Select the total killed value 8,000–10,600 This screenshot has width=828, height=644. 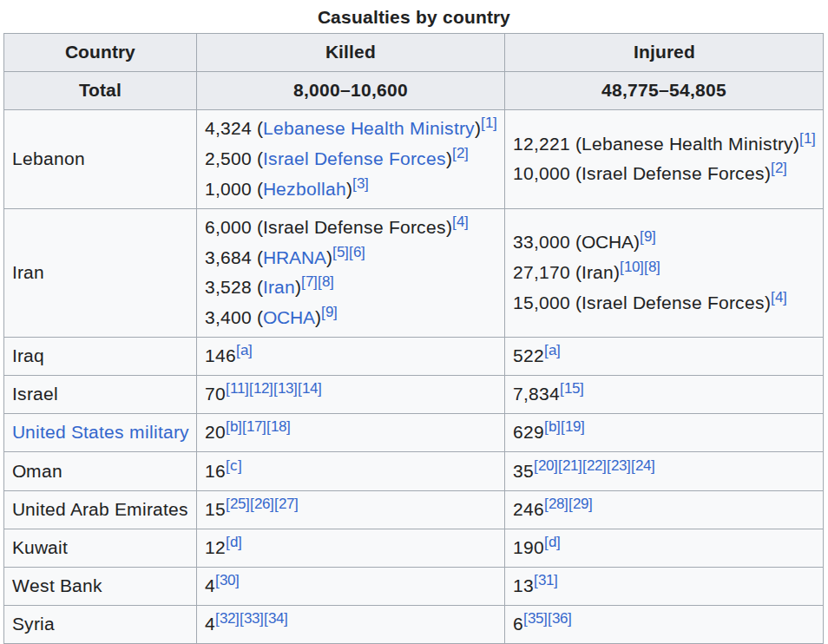351,90
